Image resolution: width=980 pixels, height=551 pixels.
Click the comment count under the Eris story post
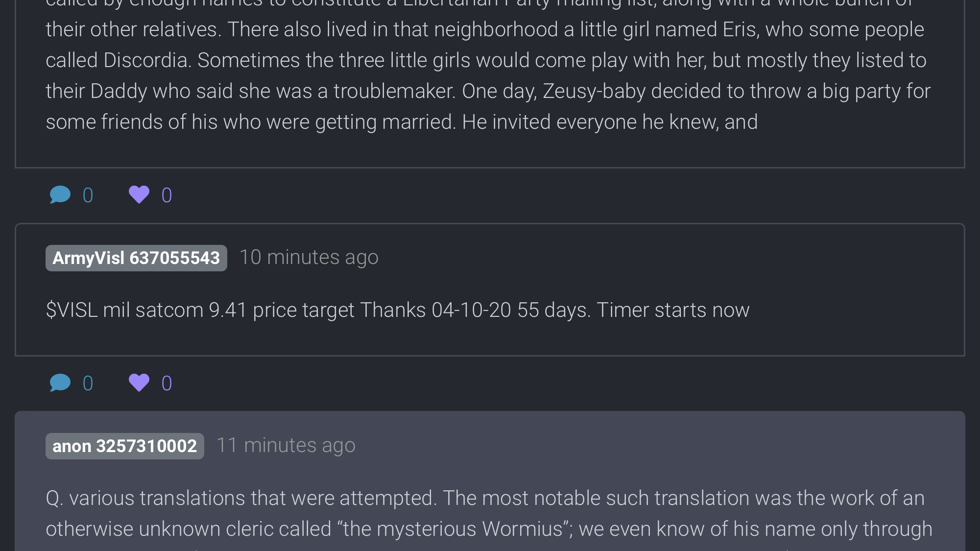pos(88,195)
